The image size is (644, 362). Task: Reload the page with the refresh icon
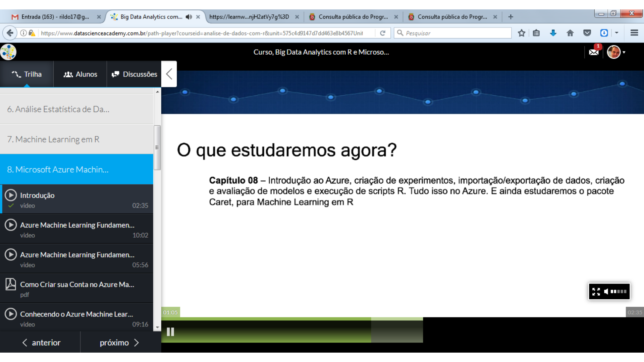pyautogui.click(x=383, y=33)
